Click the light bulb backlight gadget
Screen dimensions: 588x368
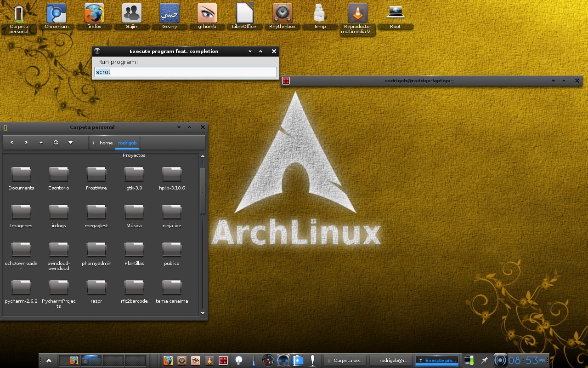pos(239,361)
